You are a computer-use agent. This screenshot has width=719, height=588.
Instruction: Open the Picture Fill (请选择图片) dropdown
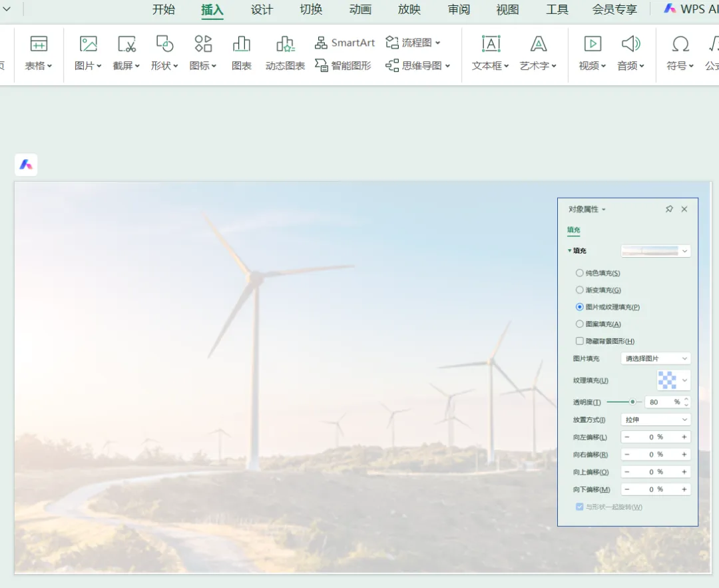(655, 359)
